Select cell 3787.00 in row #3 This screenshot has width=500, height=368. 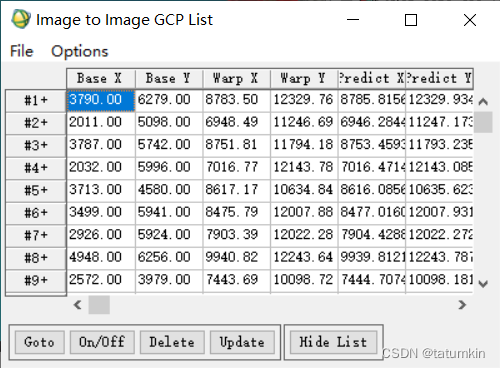[101, 145]
